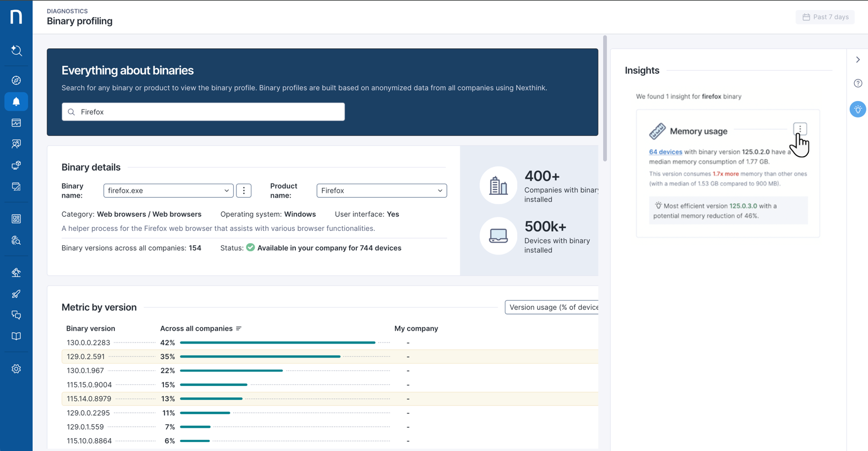Select version row 129.0.2.591
The image size is (868, 451).
point(330,357)
